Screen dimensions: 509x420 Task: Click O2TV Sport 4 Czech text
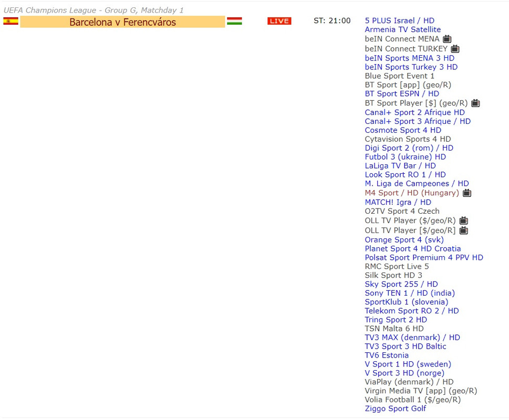pyautogui.click(x=402, y=211)
